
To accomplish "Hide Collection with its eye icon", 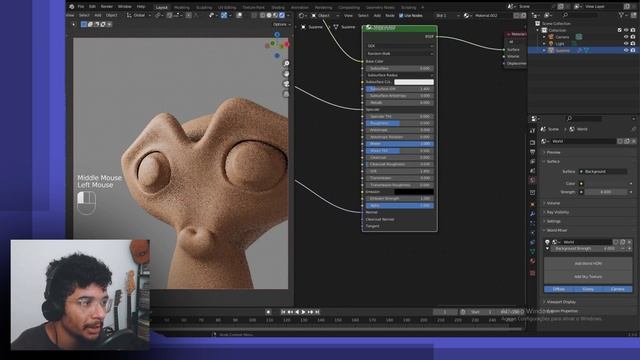I will (x=626, y=30).
